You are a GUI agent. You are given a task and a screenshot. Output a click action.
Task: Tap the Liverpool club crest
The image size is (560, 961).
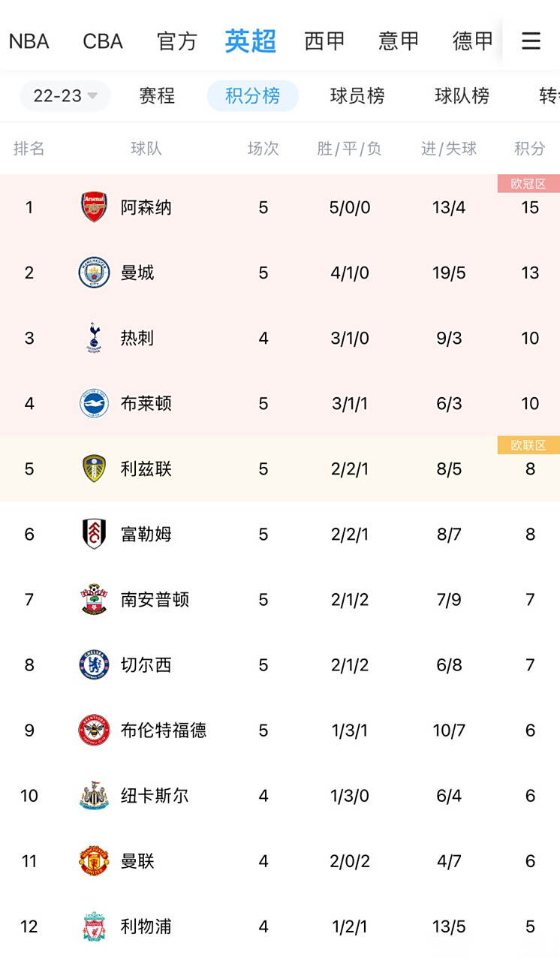(95, 926)
